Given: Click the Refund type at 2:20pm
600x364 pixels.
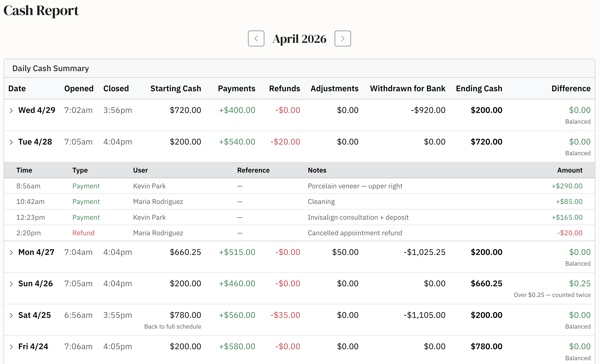Looking at the screenshot, I should coord(83,233).
